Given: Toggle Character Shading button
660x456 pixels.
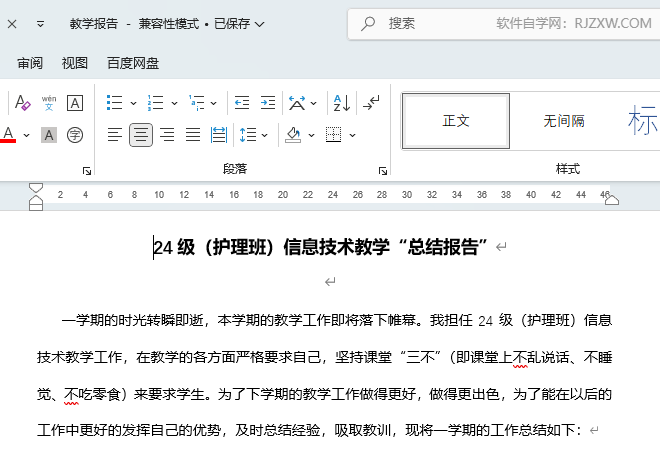Looking at the screenshot, I should tap(49, 135).
